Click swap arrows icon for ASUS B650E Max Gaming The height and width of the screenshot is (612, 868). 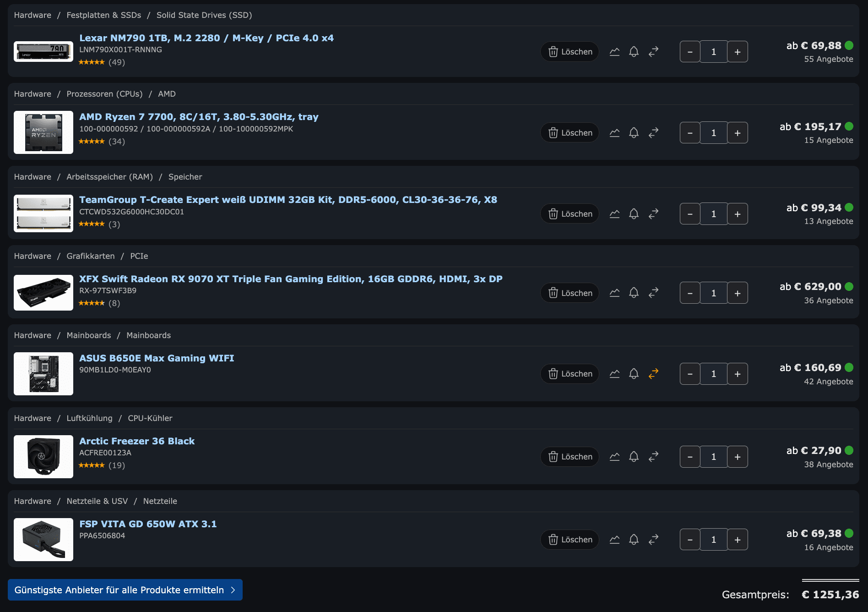click(x=653, y=374)
